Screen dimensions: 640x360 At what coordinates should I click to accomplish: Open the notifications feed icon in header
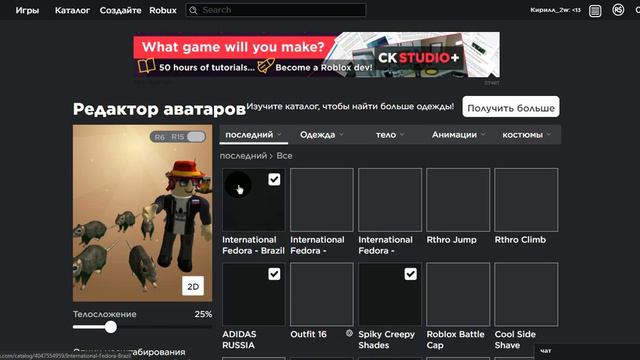point(595,11)
